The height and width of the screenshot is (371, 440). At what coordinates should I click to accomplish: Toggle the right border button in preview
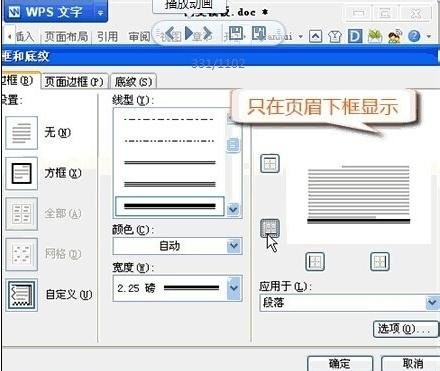[380, 262]
